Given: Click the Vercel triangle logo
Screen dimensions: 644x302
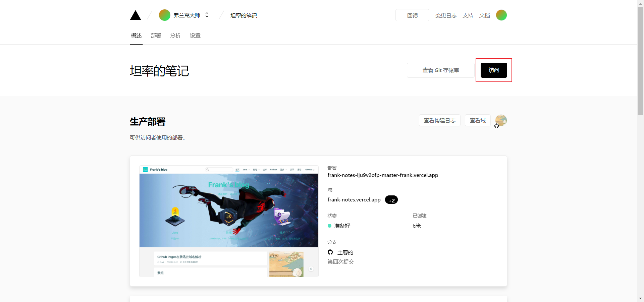Looking at the screenshot, I should click(x=136, y=15).
